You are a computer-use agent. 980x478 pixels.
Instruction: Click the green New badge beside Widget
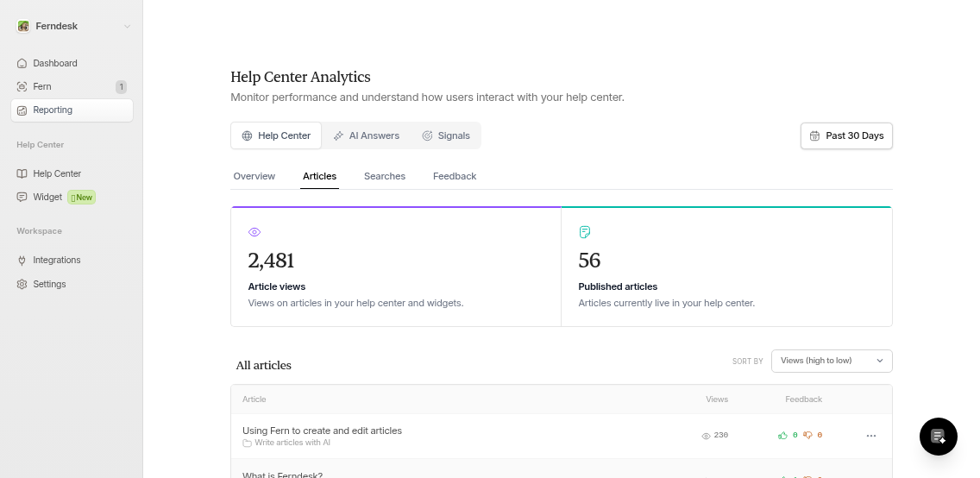[81, 198]
